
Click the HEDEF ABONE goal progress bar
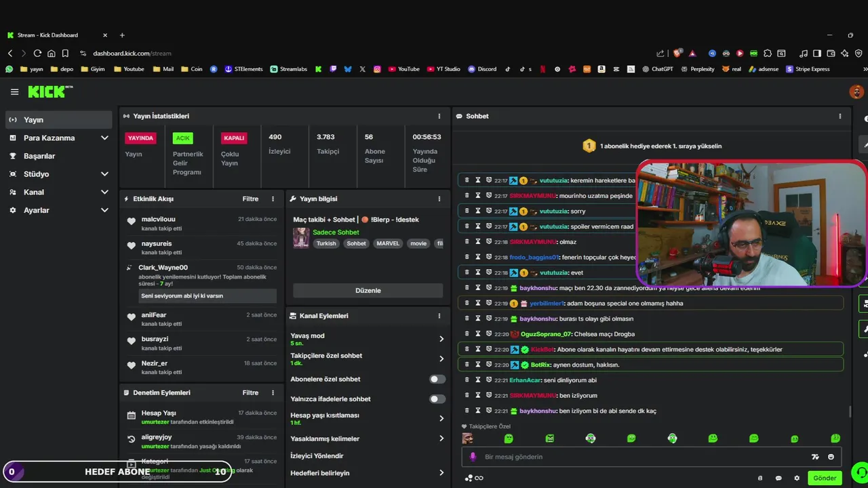117,472
